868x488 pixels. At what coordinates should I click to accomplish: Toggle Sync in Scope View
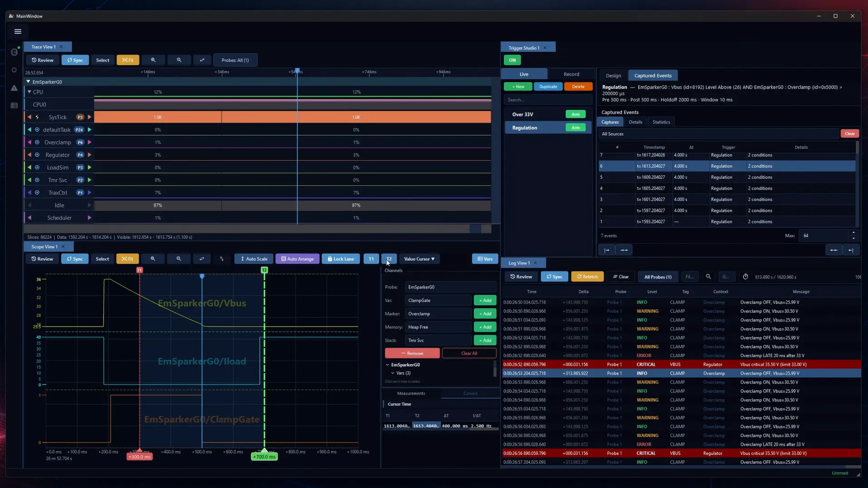[x=75, y=259]
